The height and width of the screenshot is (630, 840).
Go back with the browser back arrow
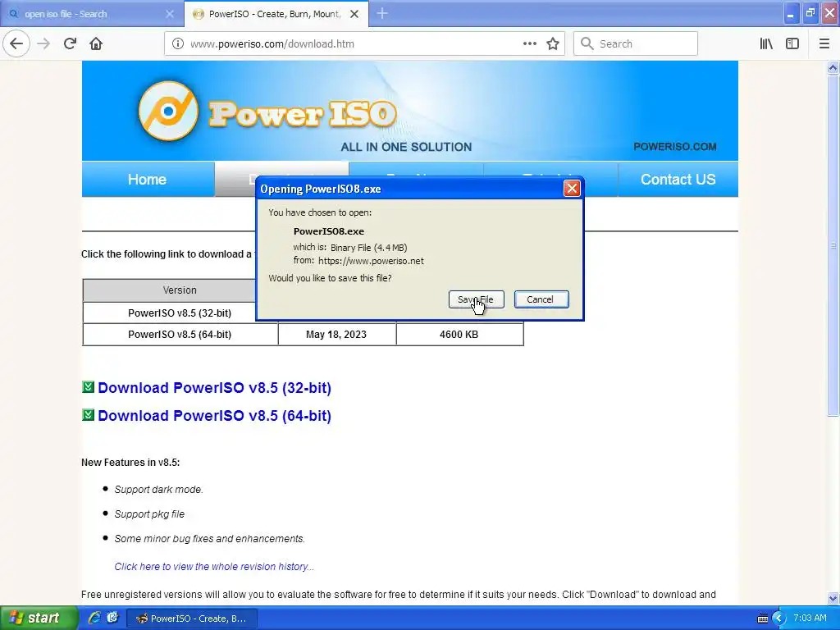16,43
